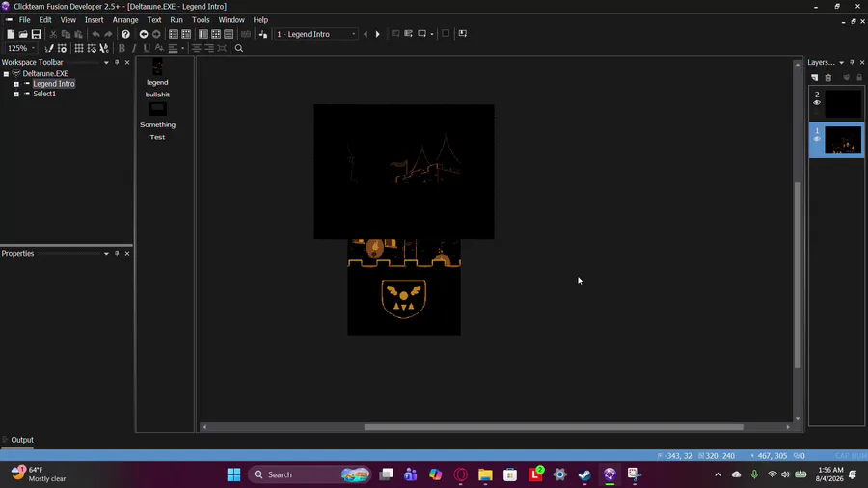Open Workspace Toolbar panel menu arrow
Screen dimensions: 868x488
pos(106,62)
